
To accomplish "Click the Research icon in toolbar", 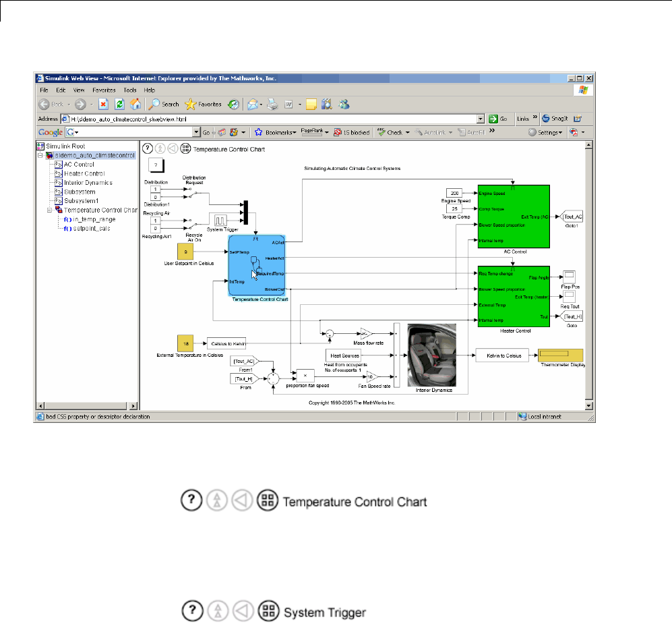I will (x=327, y=105).
